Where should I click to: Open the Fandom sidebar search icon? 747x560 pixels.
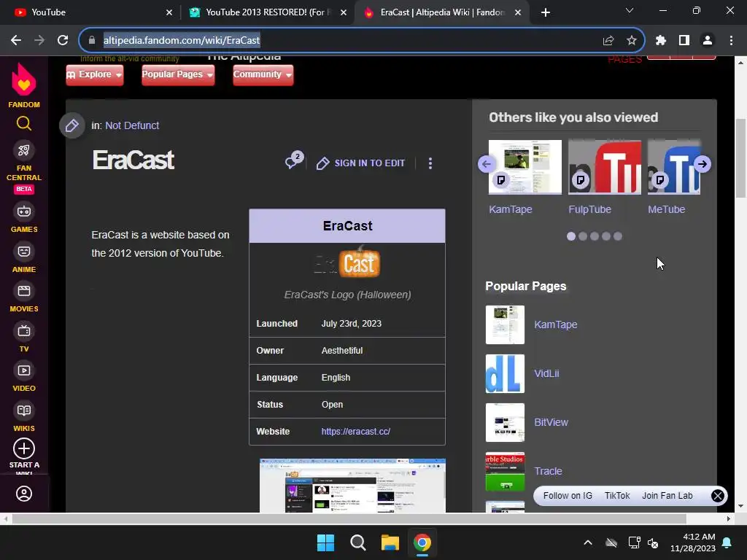[24, 124]
